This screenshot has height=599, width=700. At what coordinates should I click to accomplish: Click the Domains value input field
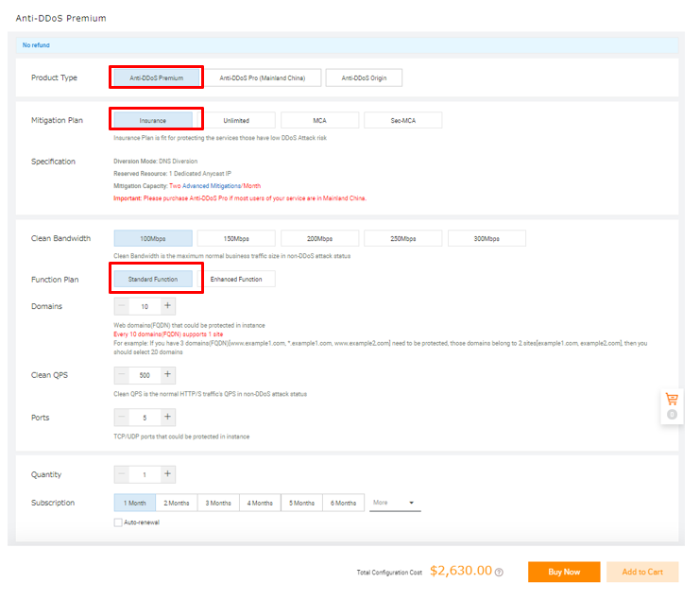(x=145, y=306)
